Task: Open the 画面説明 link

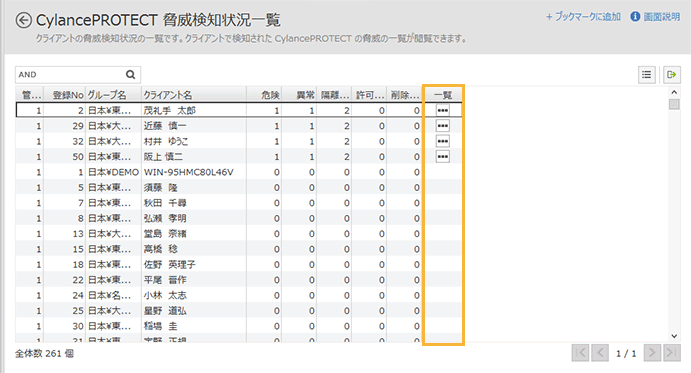Action: pyautogui.click(x=662, y=17)
